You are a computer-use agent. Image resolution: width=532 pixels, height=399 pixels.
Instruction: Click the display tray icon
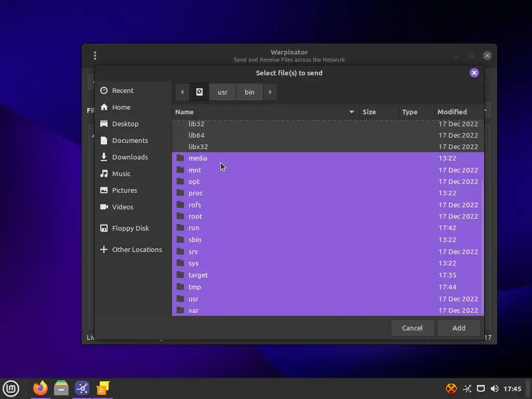[x=481, y=389]
